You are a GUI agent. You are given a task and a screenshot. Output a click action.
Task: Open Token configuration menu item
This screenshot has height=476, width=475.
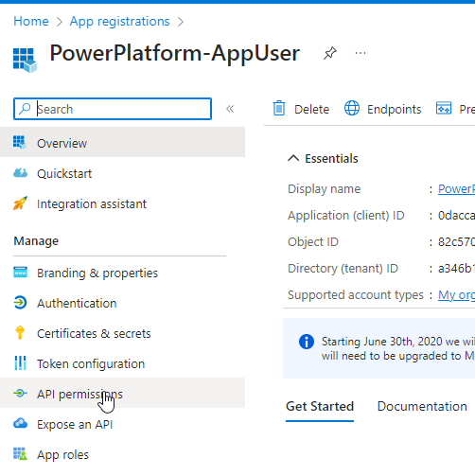[122, 363]
